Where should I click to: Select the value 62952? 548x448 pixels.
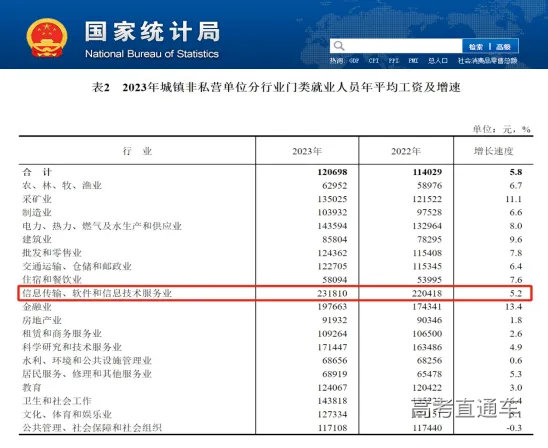coord(334,186)
